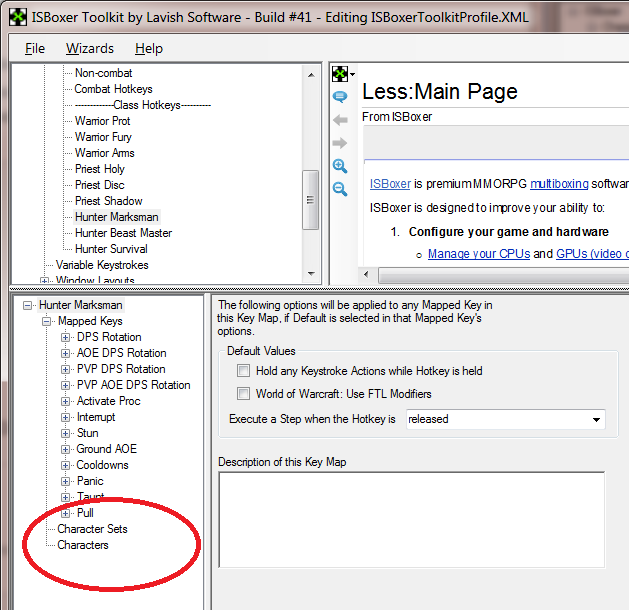Click the Ground AOE label
This screenshot has height=610, width=629.
[107, 449]
